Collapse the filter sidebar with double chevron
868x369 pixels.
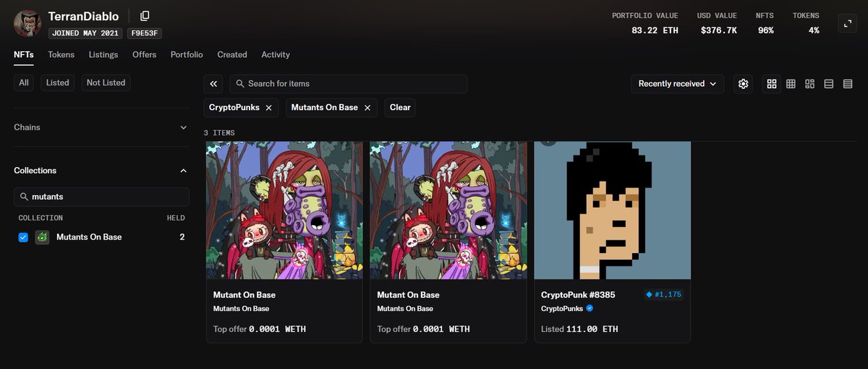tap(213, 84)
